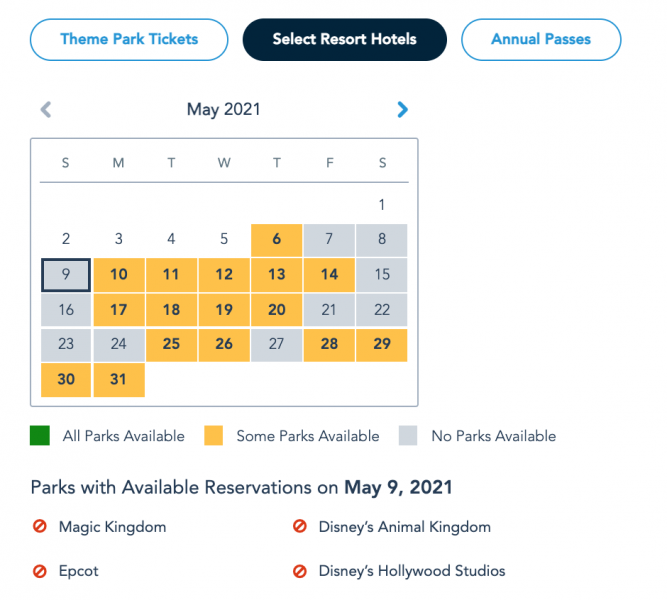Click unavailable icon beside Disney's Animal Kingdom
Image resolution: width=667 pixels, height=600 pixels.
(x=299, y=526)
